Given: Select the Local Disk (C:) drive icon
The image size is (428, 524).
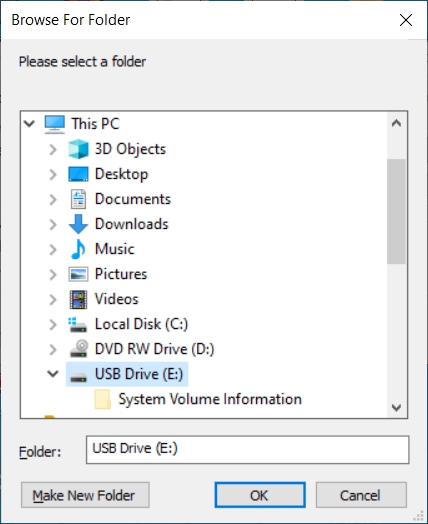Looking at the screenshot, I should coord(78,324).
